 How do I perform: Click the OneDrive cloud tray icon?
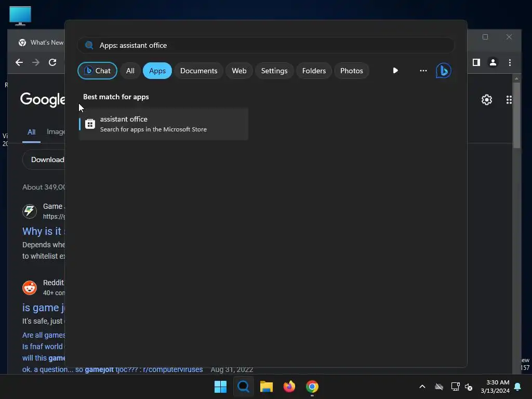click(439, 387)
